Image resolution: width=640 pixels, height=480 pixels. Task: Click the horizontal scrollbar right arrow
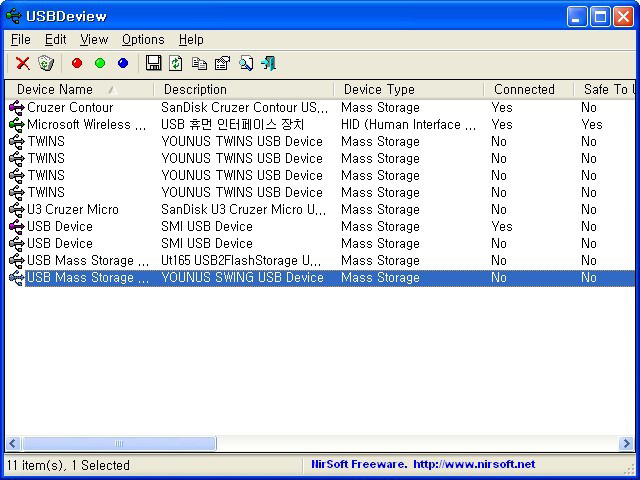[626, 443]
